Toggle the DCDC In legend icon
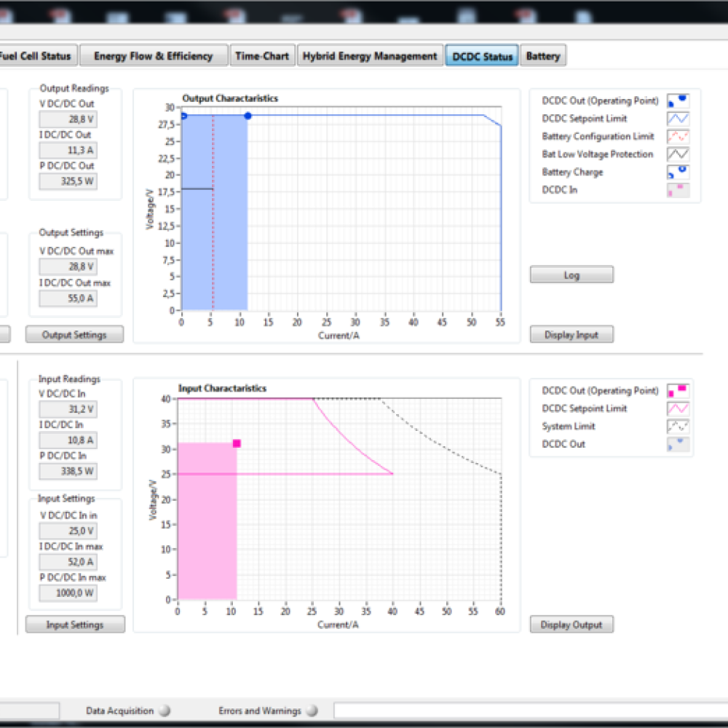Viewport: 728px width, 728px height. [678, 190]
